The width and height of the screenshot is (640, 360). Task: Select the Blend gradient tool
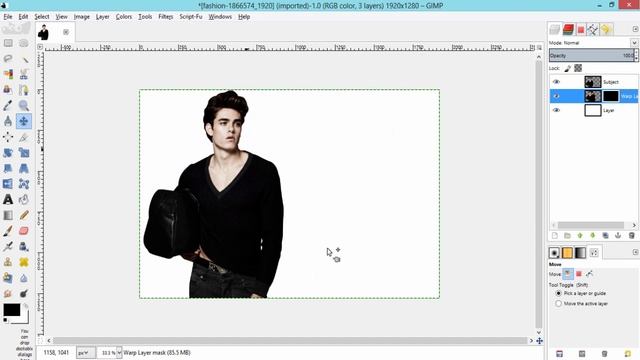tap(8, 215)
